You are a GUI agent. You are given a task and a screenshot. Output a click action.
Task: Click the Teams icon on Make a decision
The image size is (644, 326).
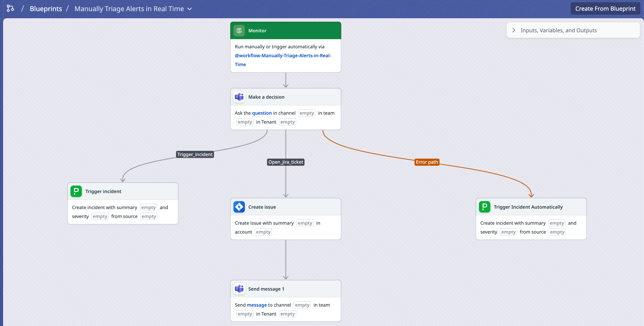[239, 97]
